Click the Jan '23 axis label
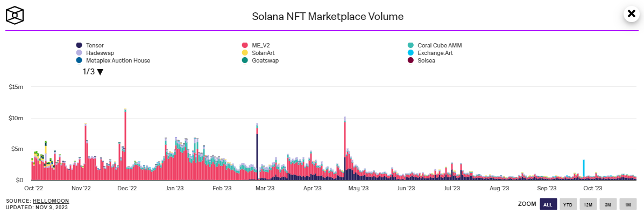This screenshot has width=644, height=214. [x=175, y=189]
